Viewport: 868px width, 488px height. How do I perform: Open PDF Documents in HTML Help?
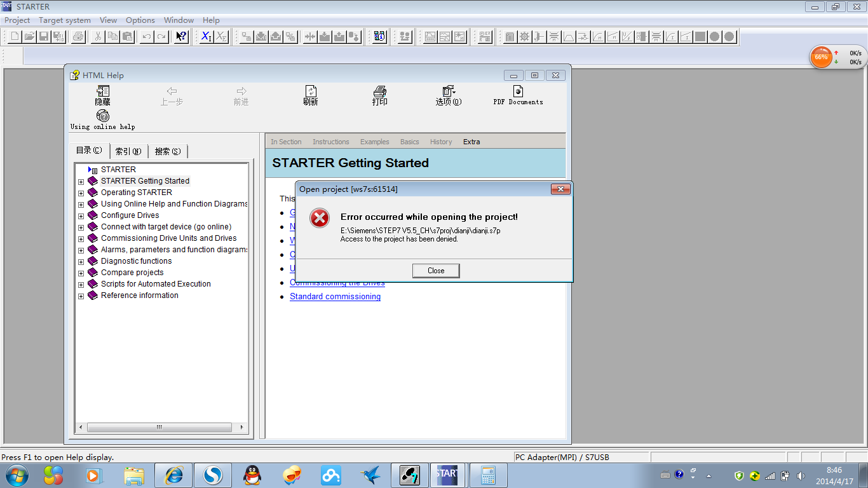518,96
